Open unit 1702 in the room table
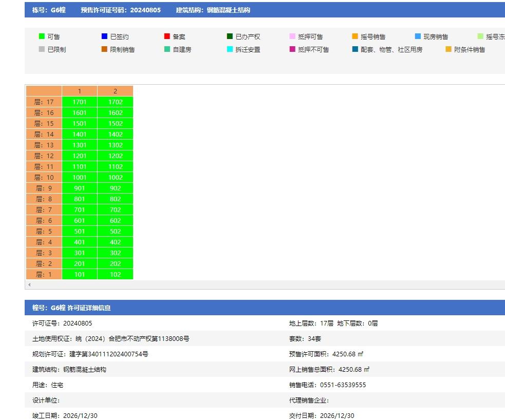Screen dimensions: 505x420 click(x=115, y=102)
